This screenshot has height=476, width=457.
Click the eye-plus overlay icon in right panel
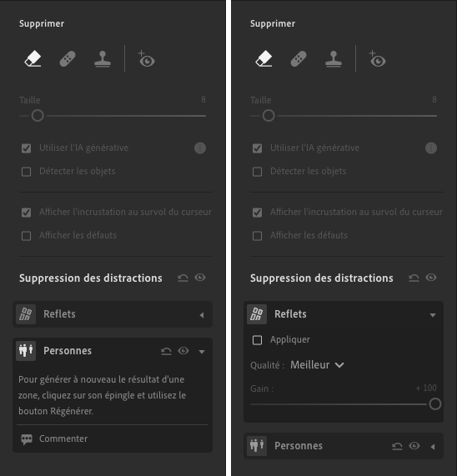(x=378, y=58)
